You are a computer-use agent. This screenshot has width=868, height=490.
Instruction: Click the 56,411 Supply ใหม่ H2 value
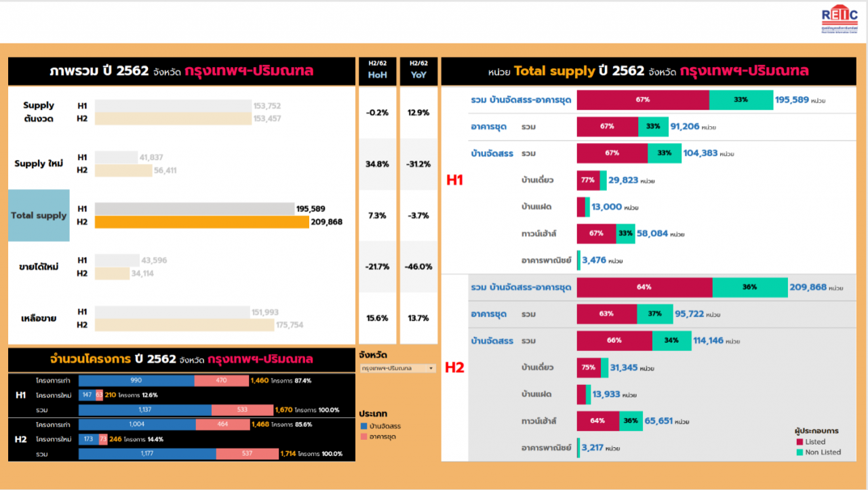coord(165,170)
